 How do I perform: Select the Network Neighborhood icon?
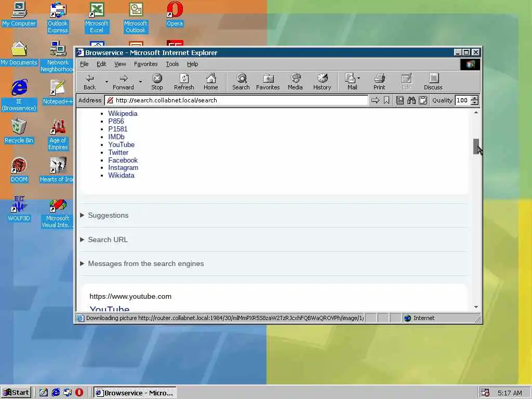pyautogui.click(x=58, y=57)
